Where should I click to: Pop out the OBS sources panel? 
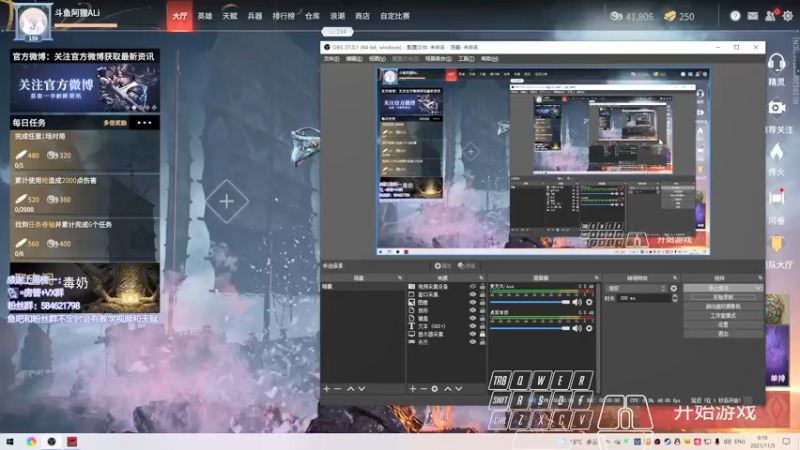[481, 278]
